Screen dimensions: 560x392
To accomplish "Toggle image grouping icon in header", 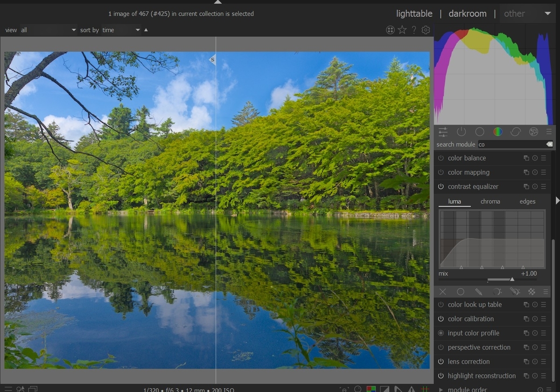I will (391, 30).
